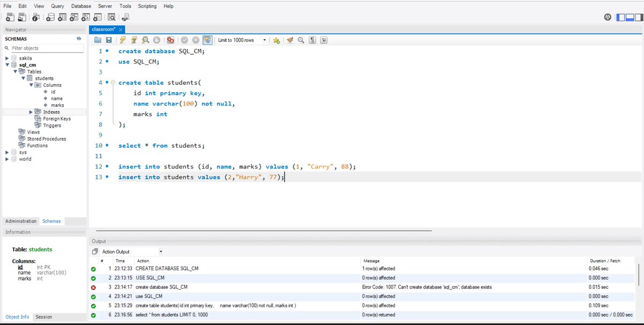Run EXPLAIN on statement under cursor
644x325 pixels.
[x=145, y=40]
